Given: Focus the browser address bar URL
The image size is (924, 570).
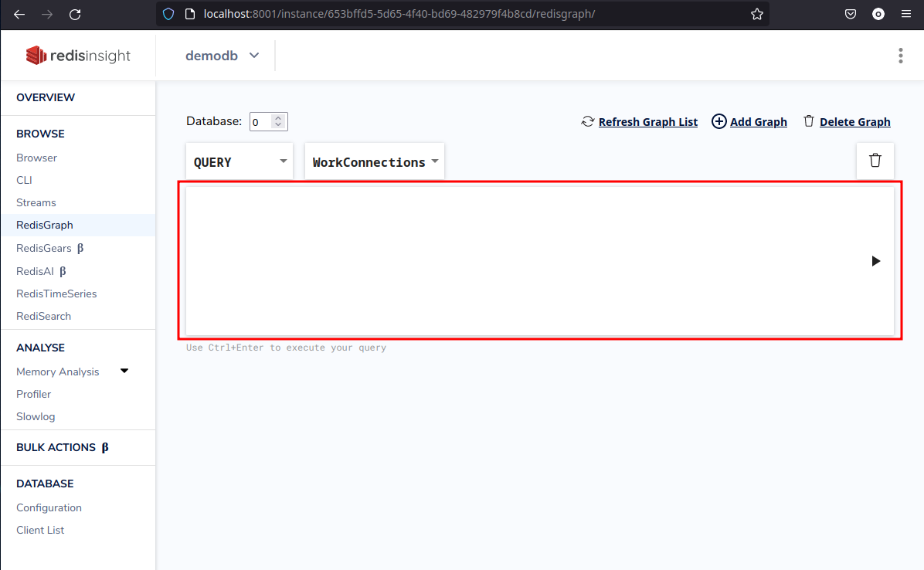Looking at the screenshot, I should (x=399, y=14).
